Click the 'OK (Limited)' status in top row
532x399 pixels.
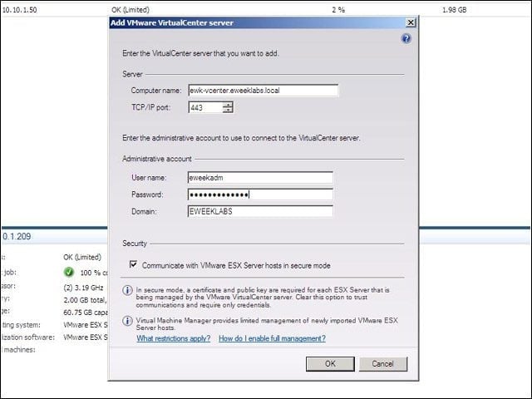coord(131,10)
